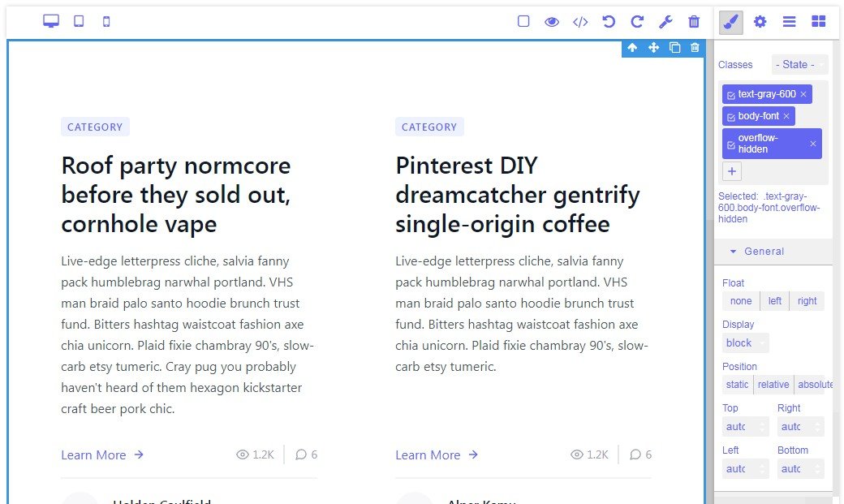This screenshot has width=844, height=504.
Task: Open the settings gear panel
Action: tap(760, 22)
